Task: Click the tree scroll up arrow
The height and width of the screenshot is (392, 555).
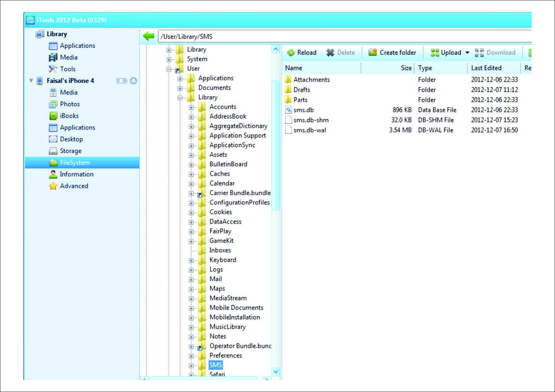Action: tap(275, 50)
